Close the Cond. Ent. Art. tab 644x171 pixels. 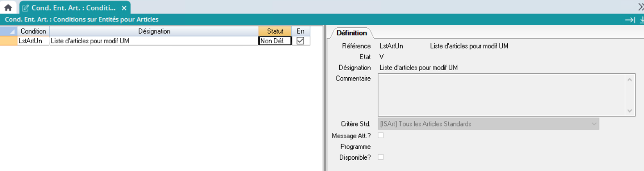[124, 8]
